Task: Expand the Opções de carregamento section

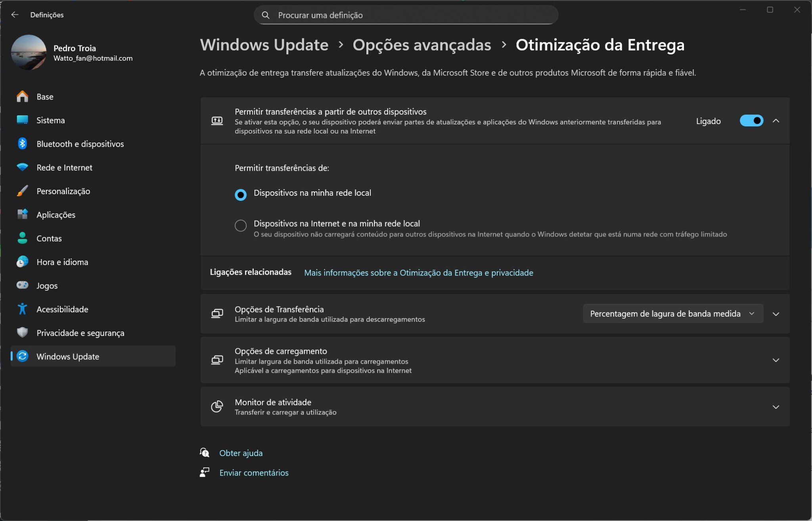Action: coord(776,360)
